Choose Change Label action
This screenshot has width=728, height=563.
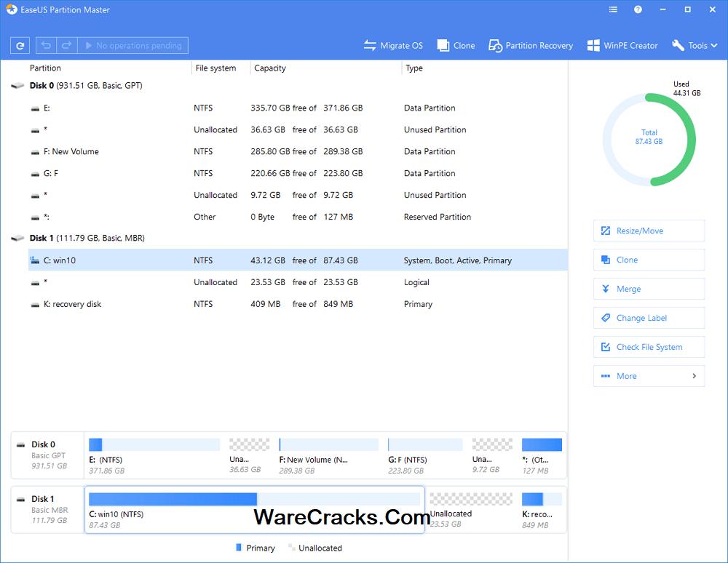649,318
